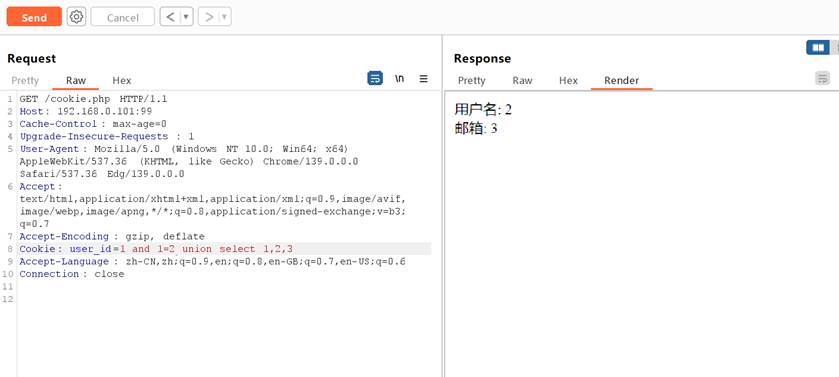Open request settings gear icon
Screen dimensions: 839x377
coord(77,17)
